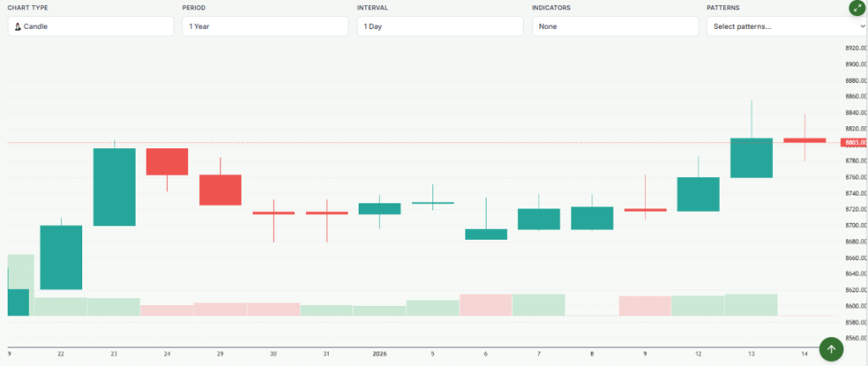Click the green scroll-to-top arrow button
Image resolution: width=868 pixels, height=366 pixels.
click(831, 349)
